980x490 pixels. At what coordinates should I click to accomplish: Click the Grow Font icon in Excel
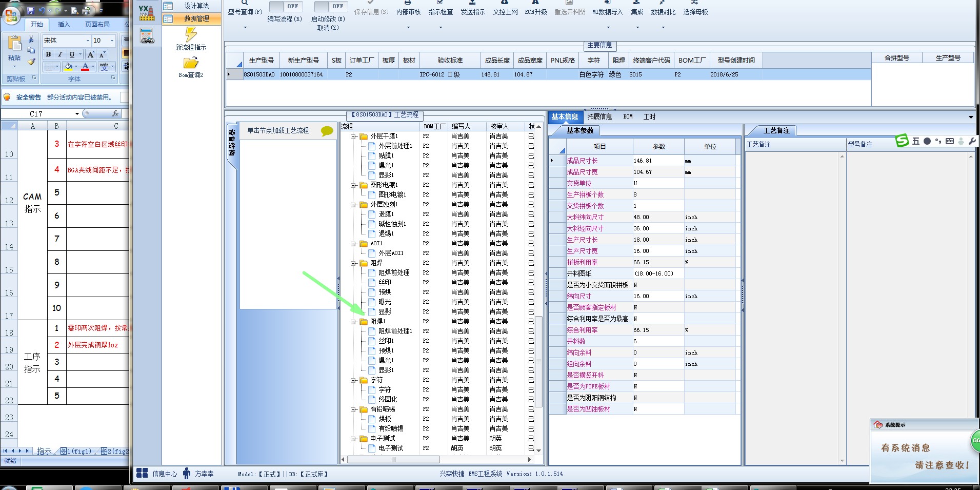click(x=91, y=54)
